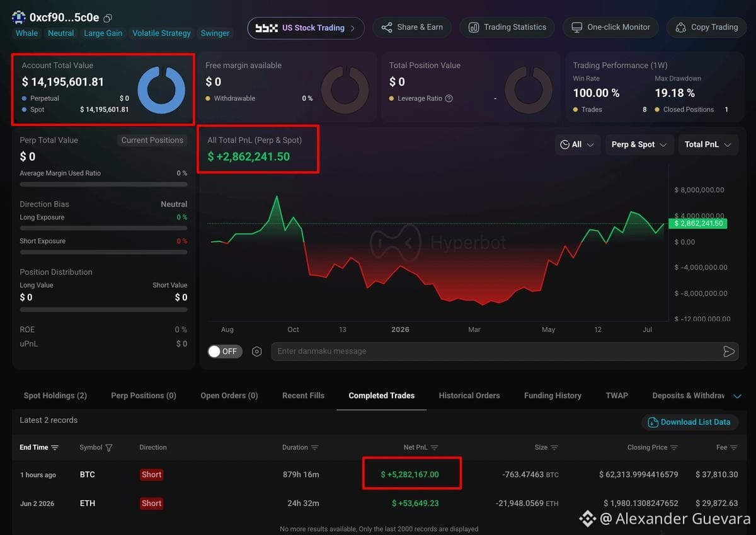
Task: Click the danmaku settings gear icon
Action: 256,352
